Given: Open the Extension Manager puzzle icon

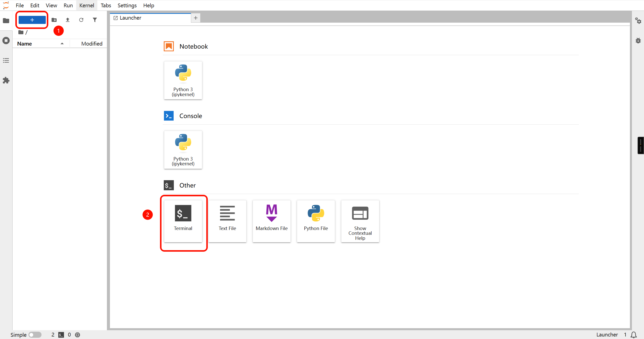Looking at the screenshot, I should 6,81.
